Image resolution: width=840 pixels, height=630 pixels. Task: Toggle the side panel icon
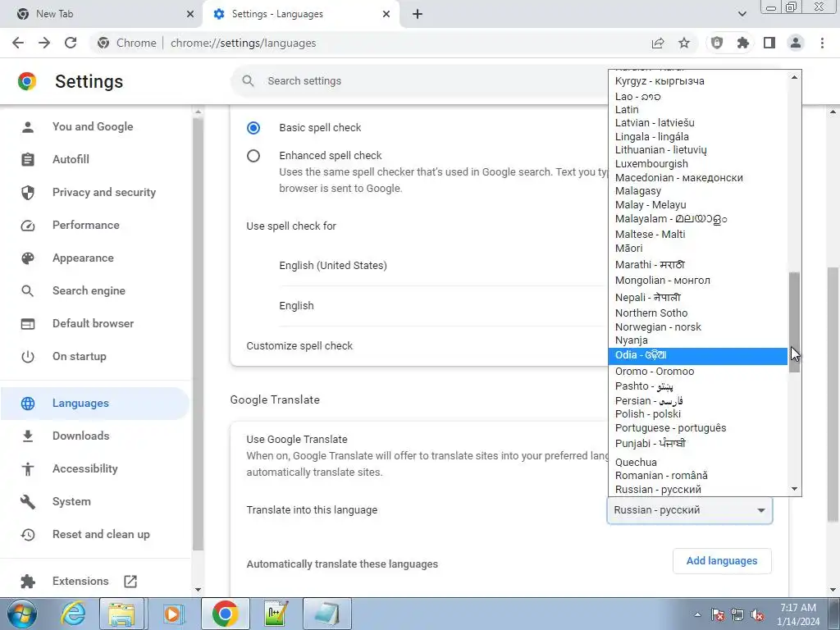pos(769,43)
